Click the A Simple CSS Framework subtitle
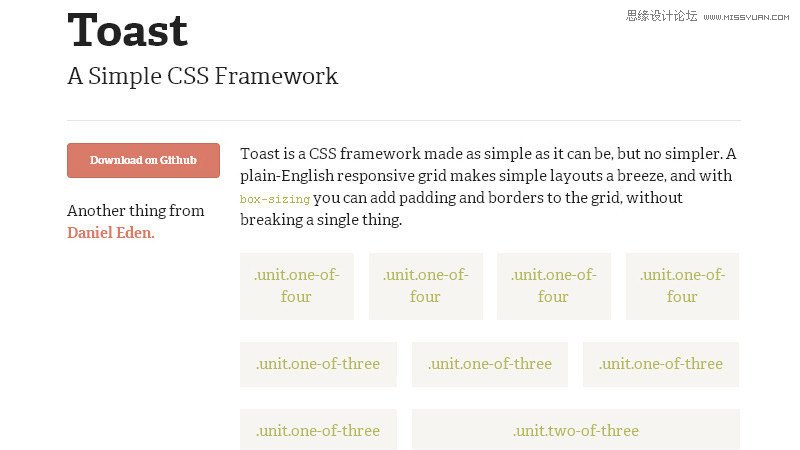The height and width of the screenshot is (450, 800). pos(202,76)
